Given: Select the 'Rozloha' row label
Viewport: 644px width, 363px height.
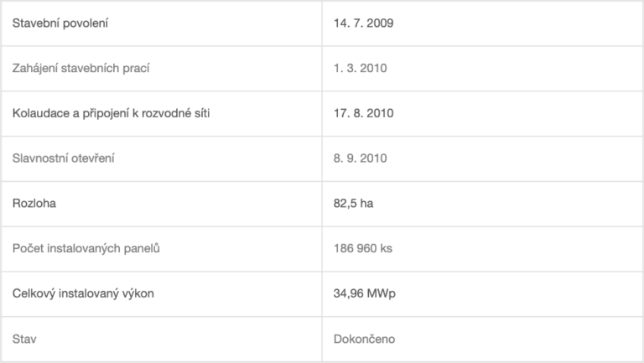Looking at the screenshot, I should [34, 203].
